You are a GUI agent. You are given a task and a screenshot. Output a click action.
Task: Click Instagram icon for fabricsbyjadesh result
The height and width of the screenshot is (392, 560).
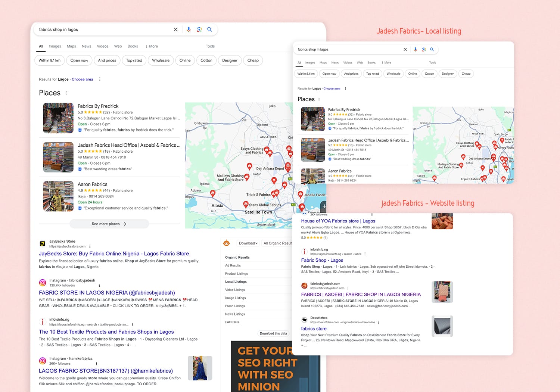[43, 283]
